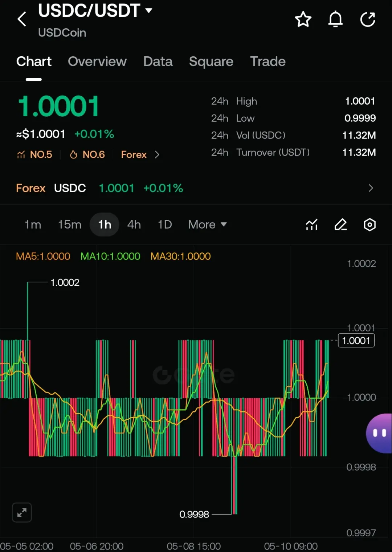This screenshot has width=392, height=552.
Task: Switch to the Trade tab
Action: point(268,61)
